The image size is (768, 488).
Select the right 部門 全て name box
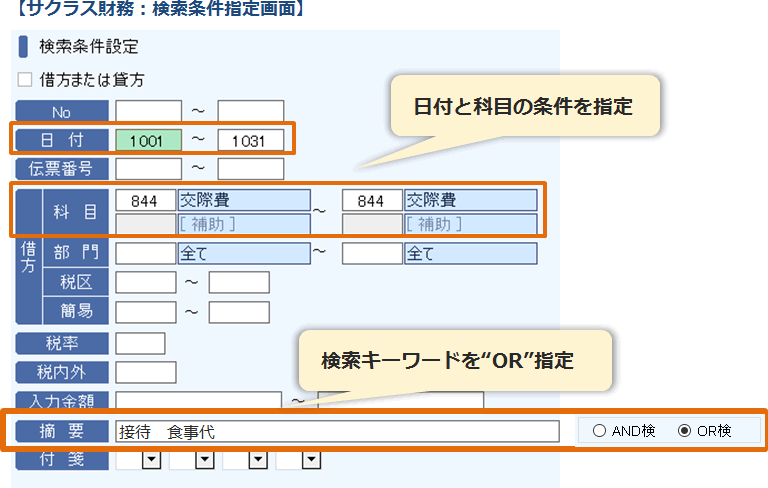tap(471, 253)
